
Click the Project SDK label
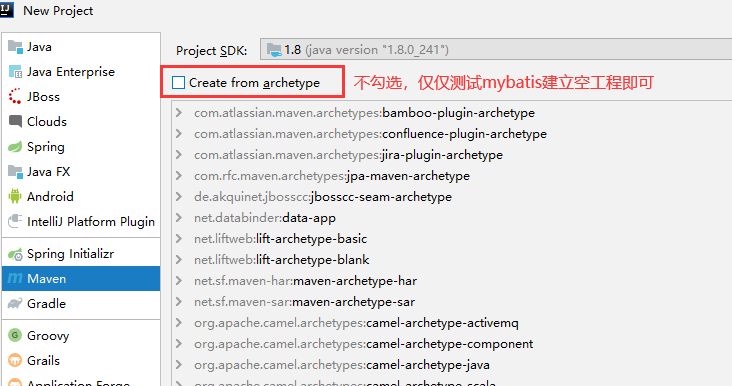211,50
